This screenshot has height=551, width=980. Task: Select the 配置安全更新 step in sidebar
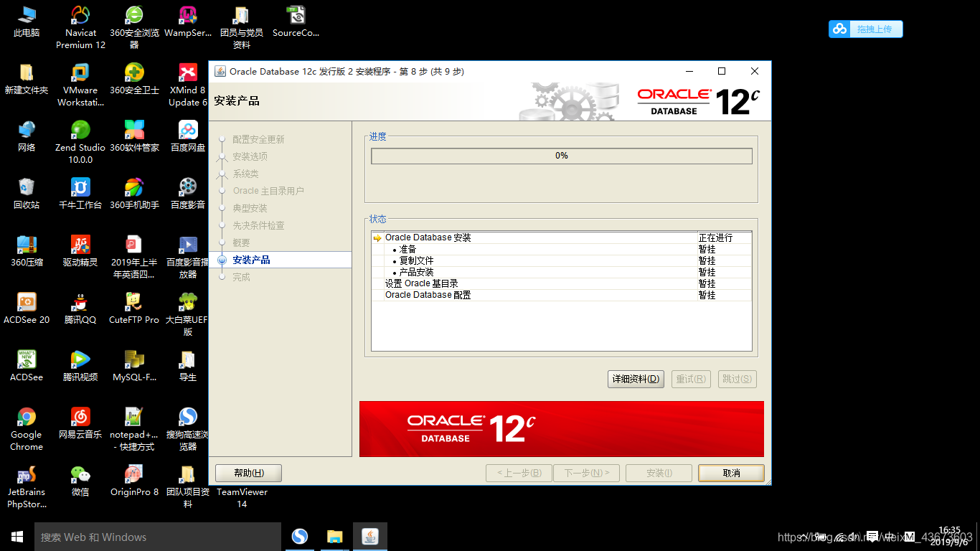pyautogui.click(x=258, y=139)
